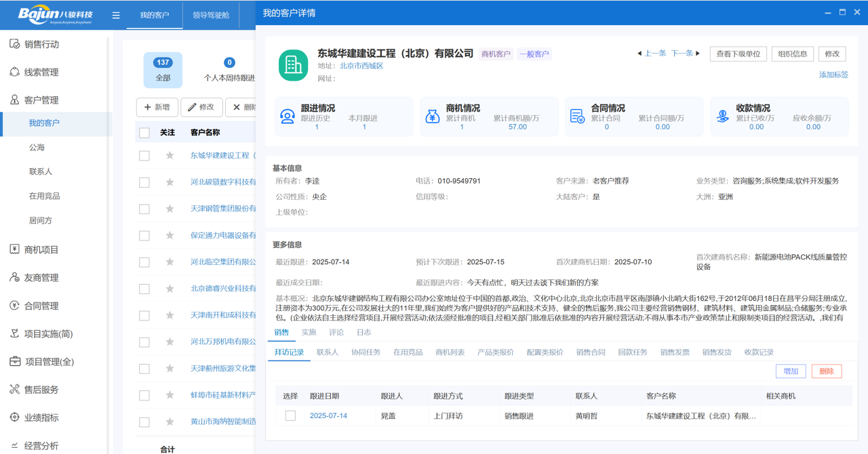Check the select-all checkbox above the customer list

coord(143,132)
